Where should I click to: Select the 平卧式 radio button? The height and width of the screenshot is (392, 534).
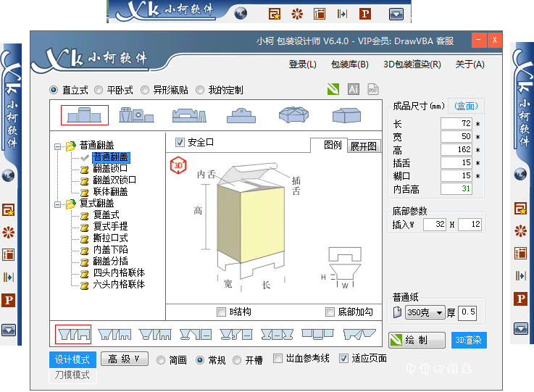point(99,91)
